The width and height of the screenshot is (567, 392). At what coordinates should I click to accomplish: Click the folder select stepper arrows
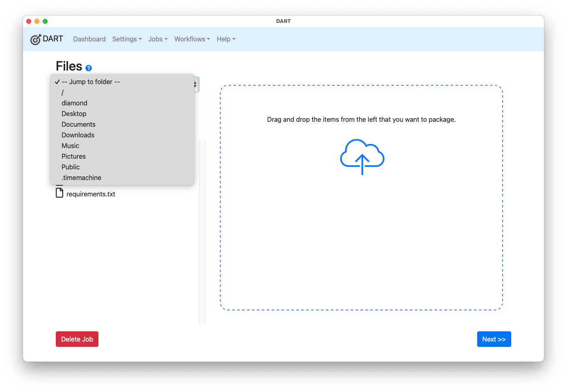coord(195,84)
